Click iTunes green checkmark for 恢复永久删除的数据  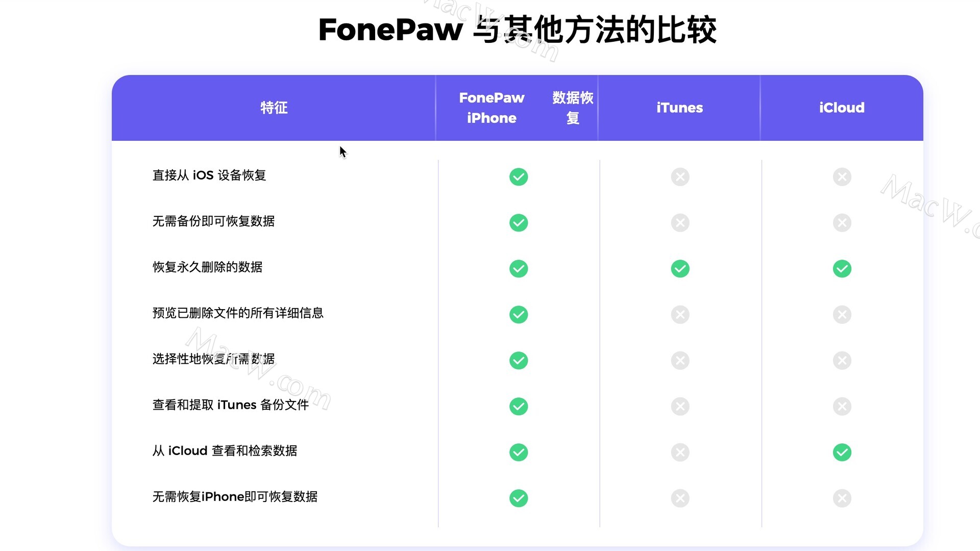point(680,269)
